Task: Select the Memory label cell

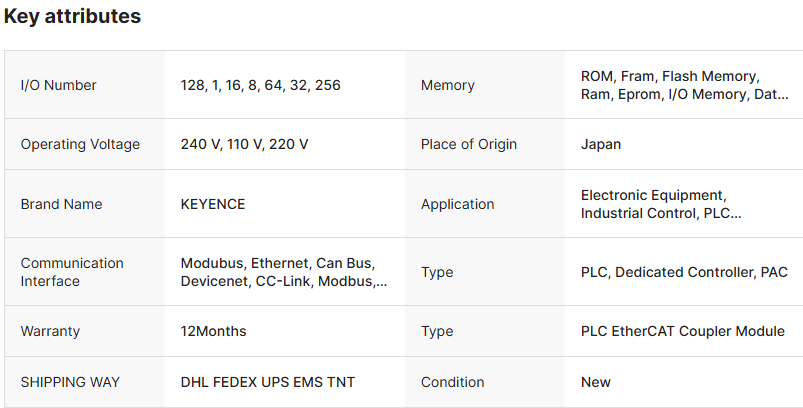Action: click(x=447, y=85)
